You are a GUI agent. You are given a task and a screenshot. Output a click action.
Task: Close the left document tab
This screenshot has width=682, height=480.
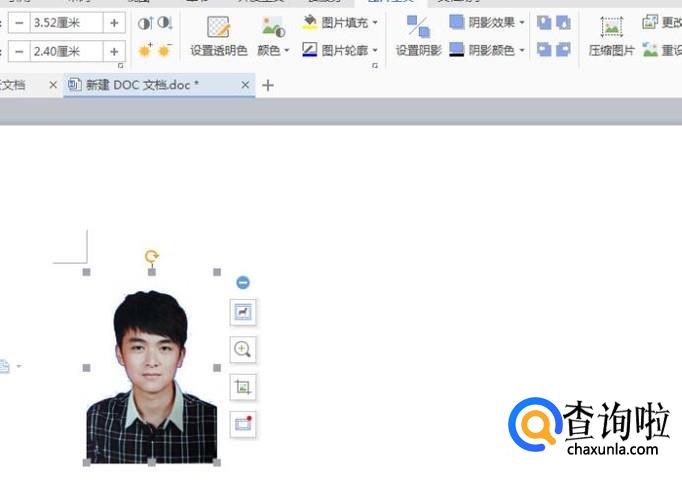coord(53,85)
